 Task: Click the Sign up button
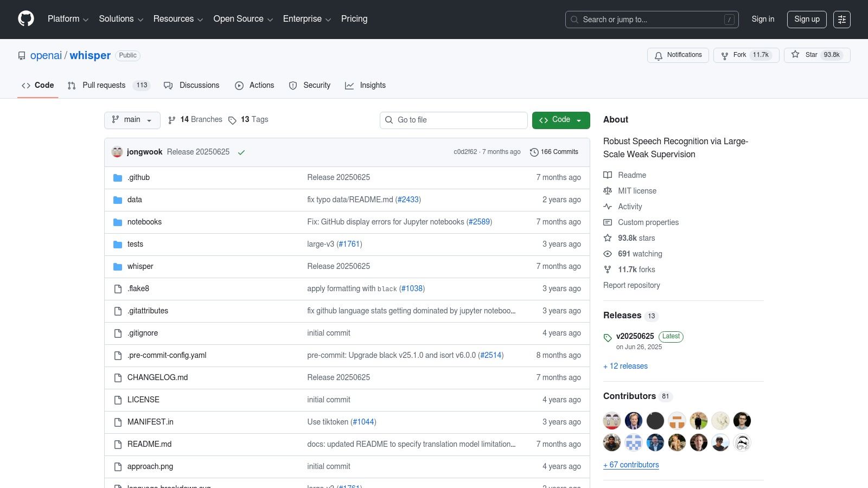(x=807, y=19)
